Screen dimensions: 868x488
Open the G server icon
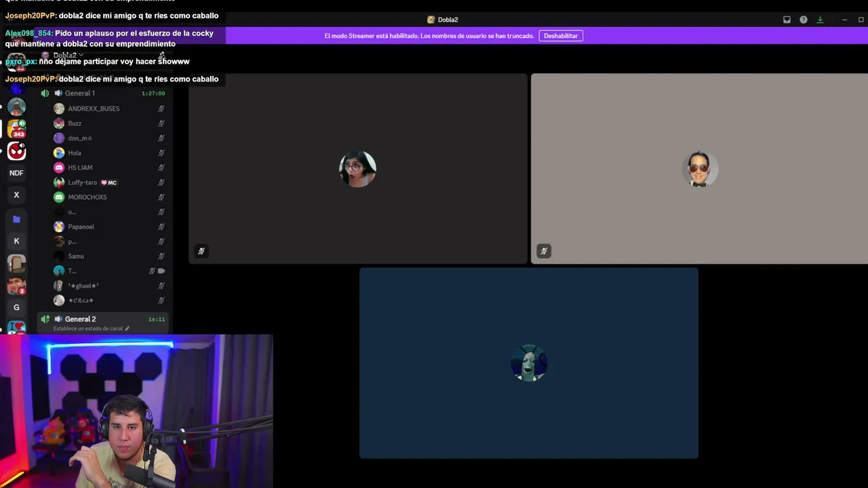16,307
